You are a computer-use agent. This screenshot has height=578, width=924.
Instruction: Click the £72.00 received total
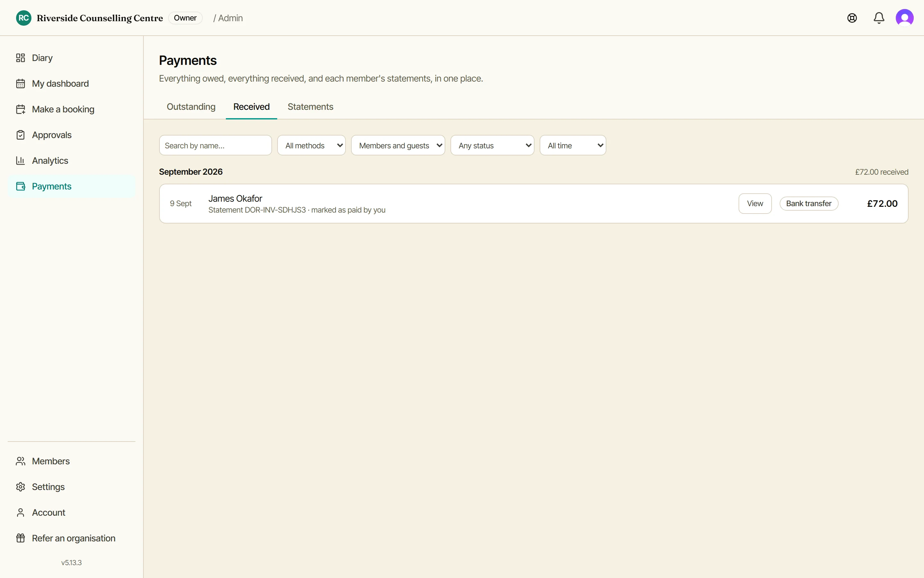[882, 172]
